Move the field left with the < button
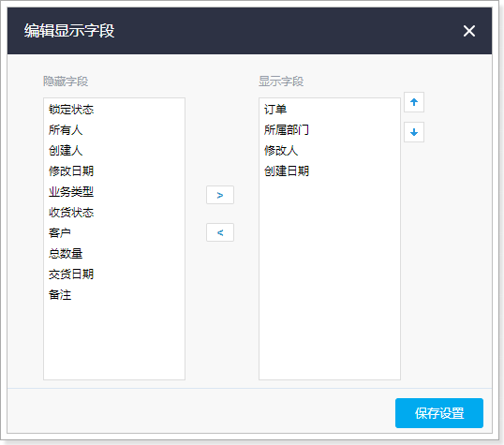504x445 pixels. [x=220, y=232]
